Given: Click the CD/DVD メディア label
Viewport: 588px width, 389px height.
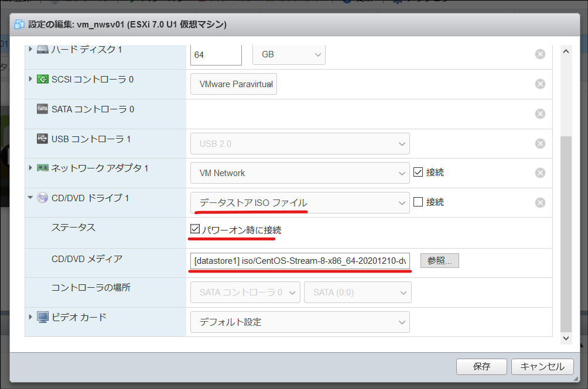Looking at the screenshot, I should [87, 259].
